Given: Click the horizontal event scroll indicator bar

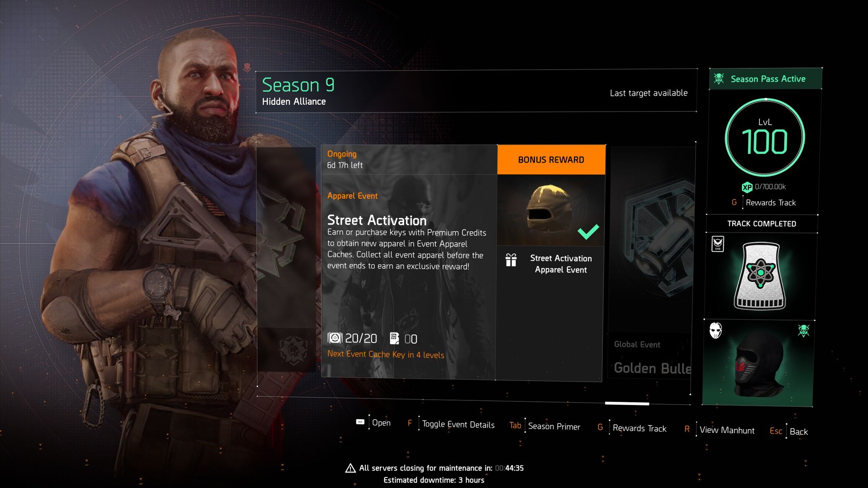Looking at the screenshot, I should [627, 403].
